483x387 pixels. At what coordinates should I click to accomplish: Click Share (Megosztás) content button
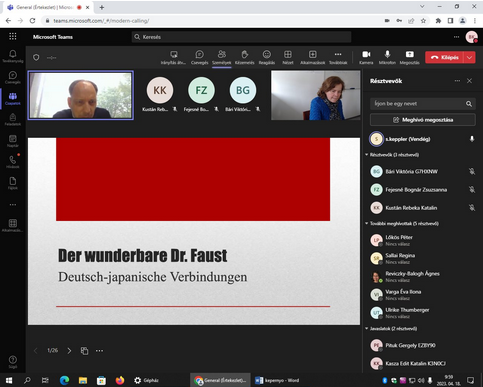(x=409, y=57)
